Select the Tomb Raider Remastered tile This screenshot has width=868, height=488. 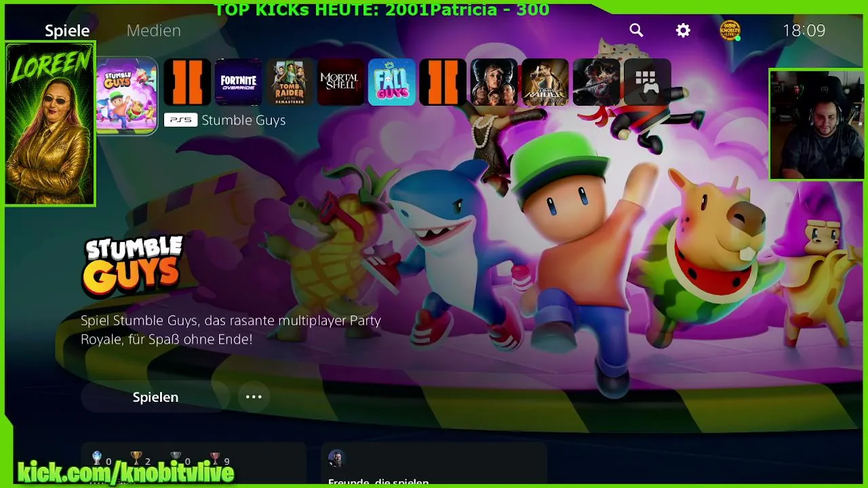[x=290, y=82]
